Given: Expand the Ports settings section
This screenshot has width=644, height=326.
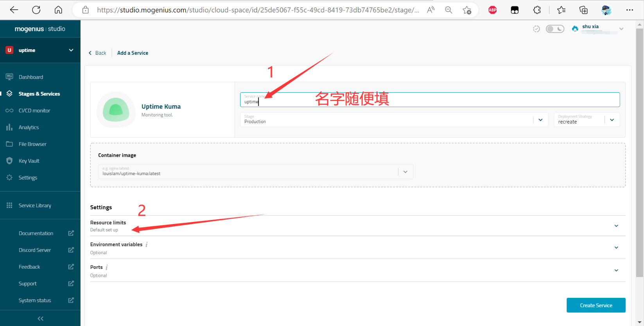Looking at the screenshot, I should tap(616, 270).
